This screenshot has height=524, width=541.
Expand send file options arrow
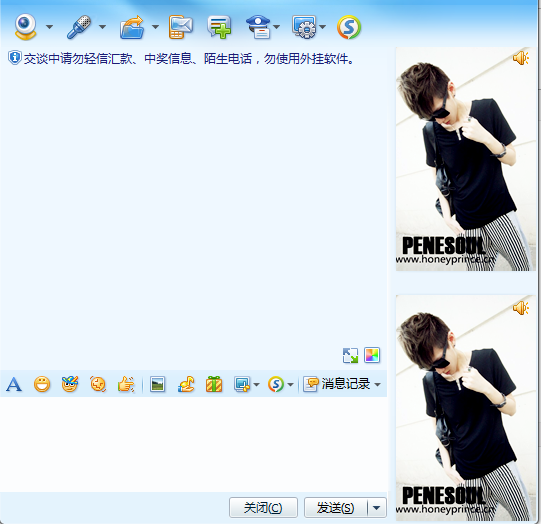[x=156, y=27]
